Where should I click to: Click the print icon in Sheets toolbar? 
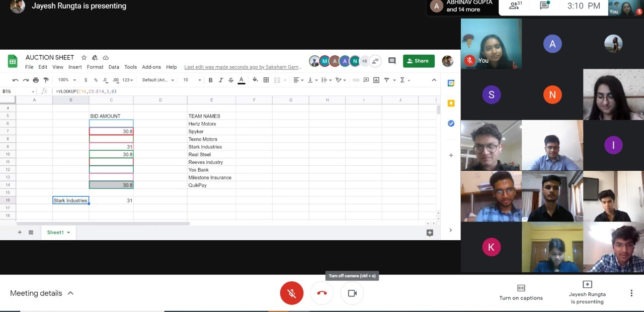pyautogui.click(x=36, y=80)
